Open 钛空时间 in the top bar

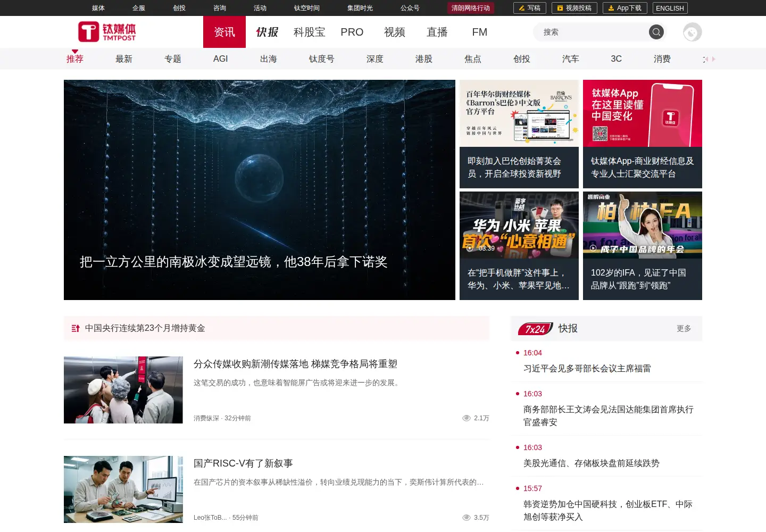(307, 8)
